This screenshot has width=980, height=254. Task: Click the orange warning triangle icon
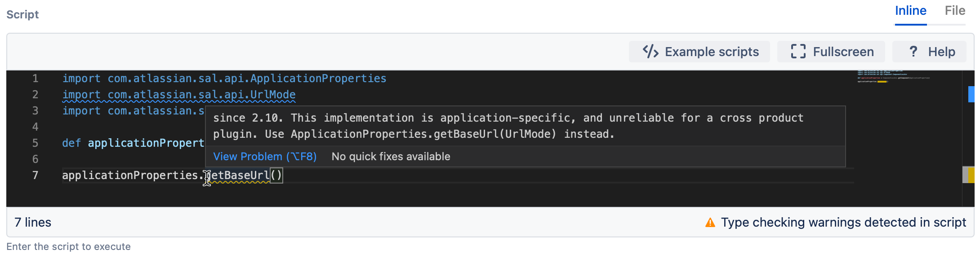[x=710, y=222]
